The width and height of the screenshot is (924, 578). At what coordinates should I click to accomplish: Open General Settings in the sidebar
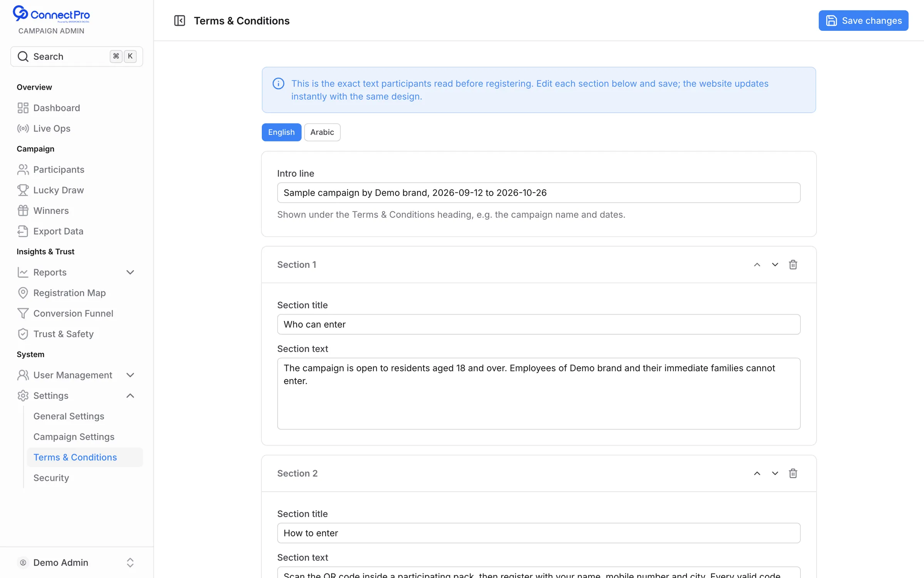pos(85,416)
